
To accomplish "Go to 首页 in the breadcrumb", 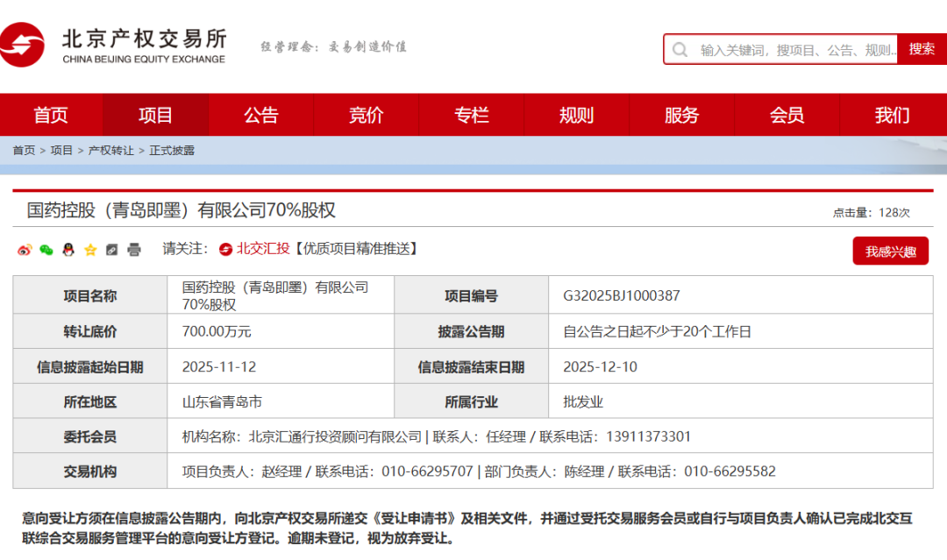I will point(25,150).
